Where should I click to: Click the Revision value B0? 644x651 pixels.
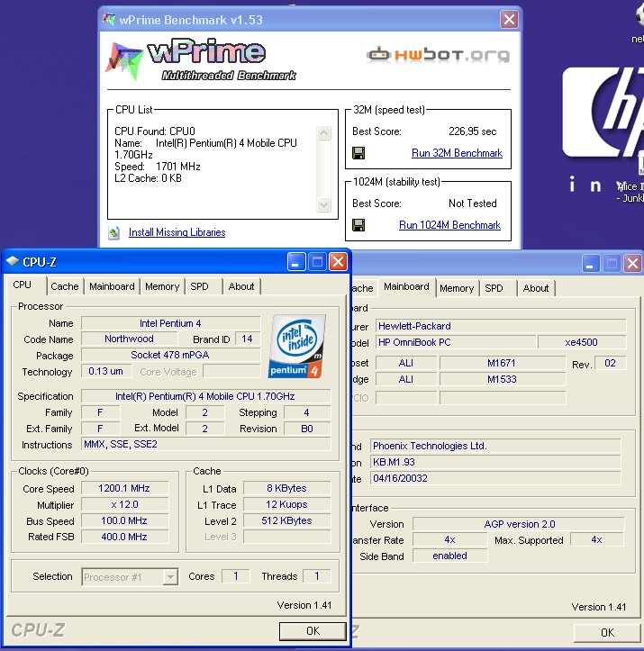click(307, 429)
